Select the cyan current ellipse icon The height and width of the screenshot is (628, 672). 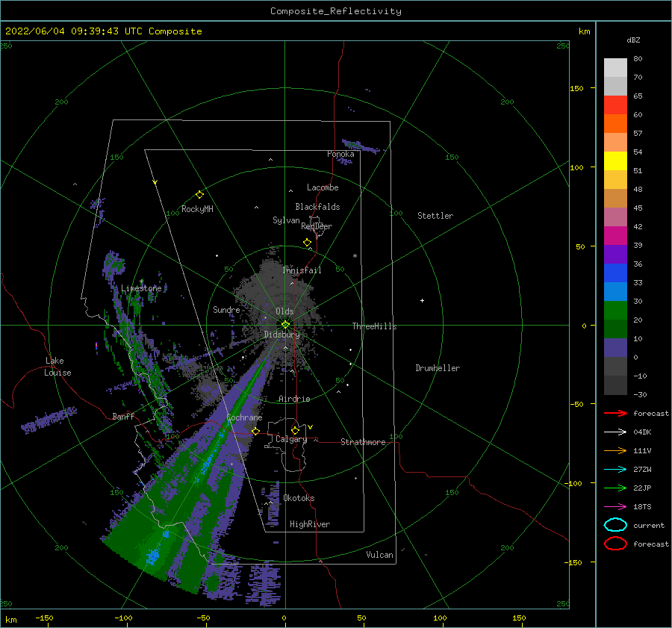coord(615,525)
